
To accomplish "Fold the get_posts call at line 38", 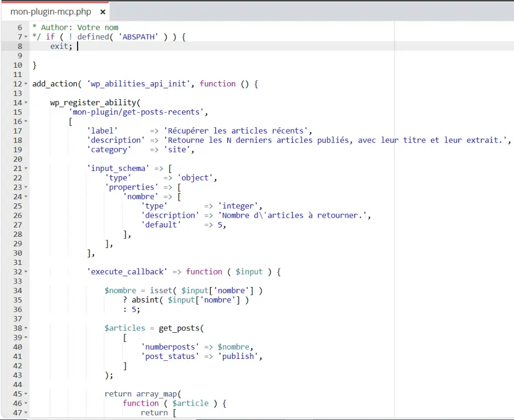I will (x=26, y=328).
